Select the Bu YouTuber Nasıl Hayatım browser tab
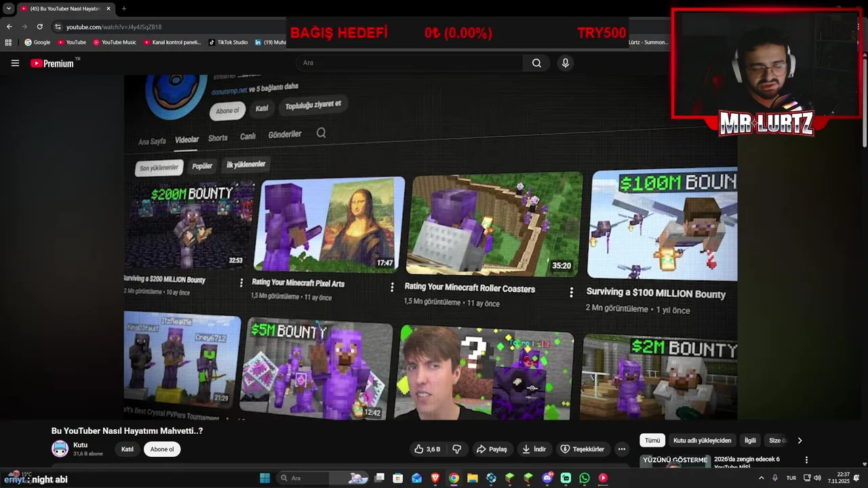Image resolution: width=868 pixels, height=488 pixels. point(64,9)
